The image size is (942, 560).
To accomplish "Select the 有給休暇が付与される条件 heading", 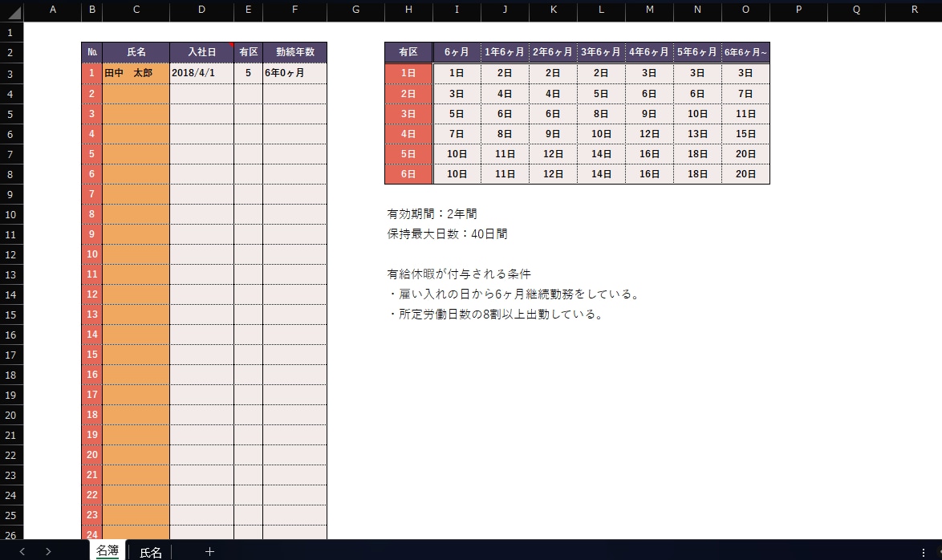I will (x=459, y=274).
